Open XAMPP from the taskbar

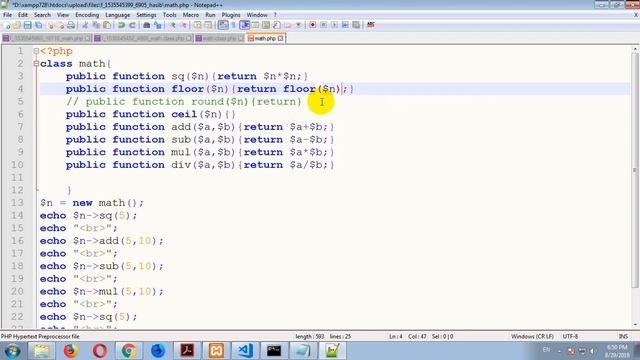click(x=216, y=351)
